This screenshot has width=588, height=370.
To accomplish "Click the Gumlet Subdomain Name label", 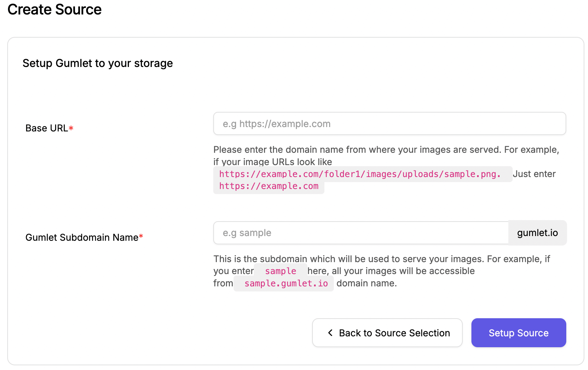I will 82,237.
